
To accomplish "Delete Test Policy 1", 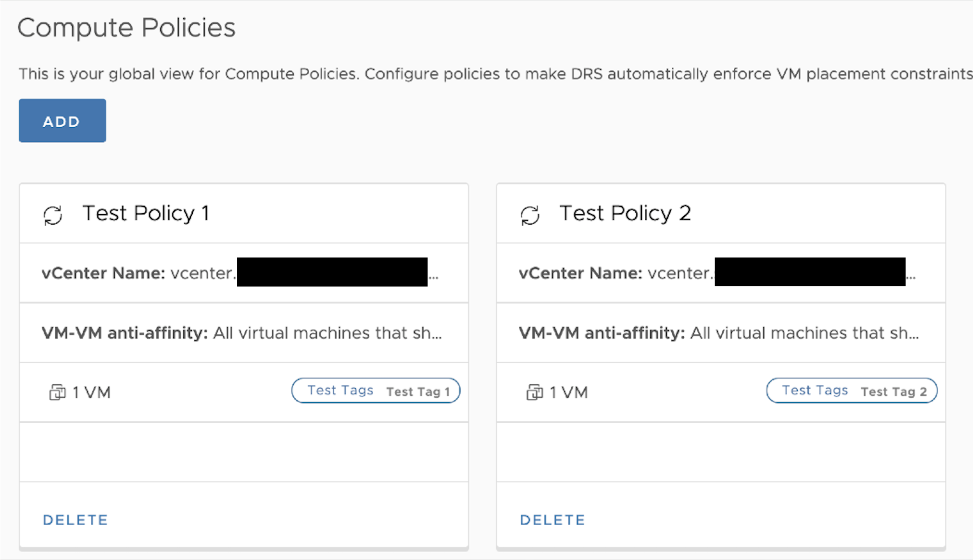I will point(75,520).
